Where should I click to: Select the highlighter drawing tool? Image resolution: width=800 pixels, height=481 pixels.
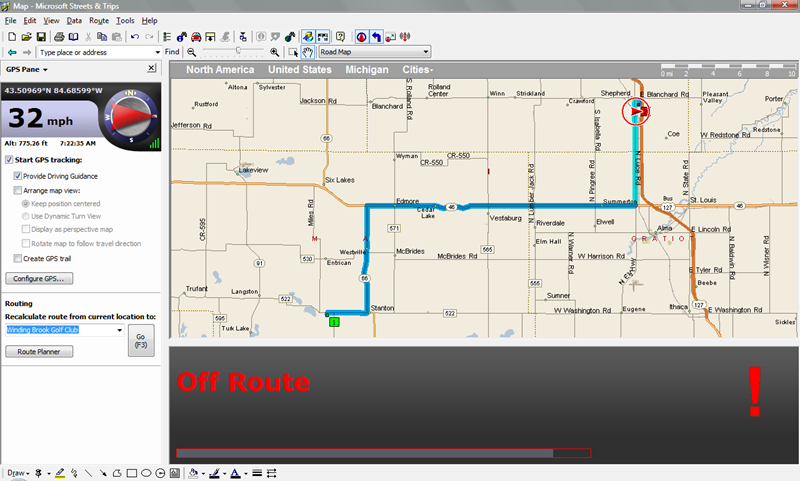pos(60,473)
